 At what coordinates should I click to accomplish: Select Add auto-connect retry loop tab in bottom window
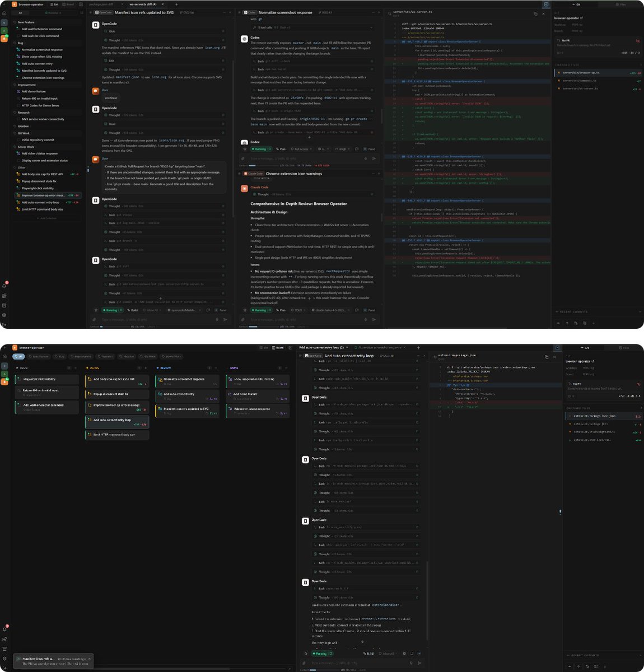(321, 348)
